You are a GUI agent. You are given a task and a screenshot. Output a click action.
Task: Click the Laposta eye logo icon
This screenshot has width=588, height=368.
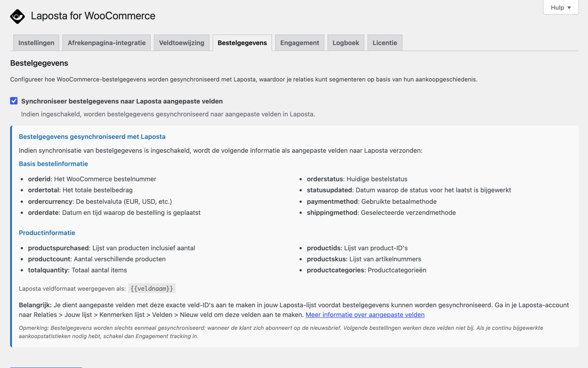pyautogui.click(x=17, y=16)
